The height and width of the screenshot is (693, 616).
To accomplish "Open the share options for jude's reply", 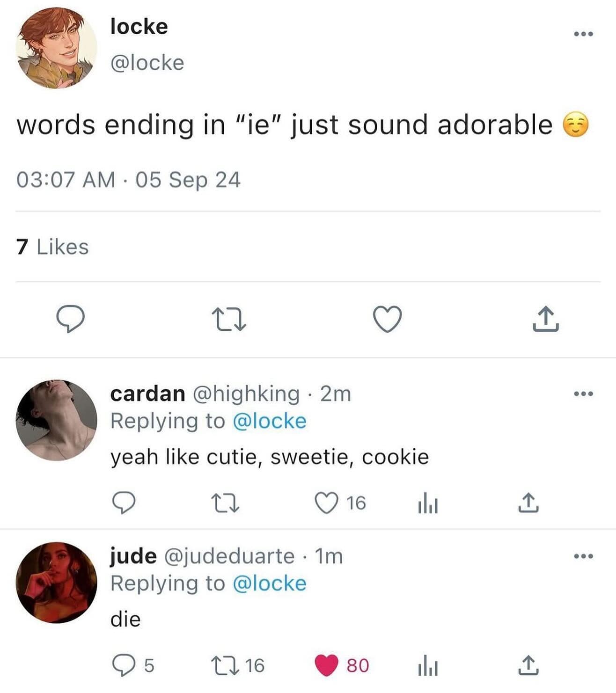I will pyautogui.click(x=529, y=664).
